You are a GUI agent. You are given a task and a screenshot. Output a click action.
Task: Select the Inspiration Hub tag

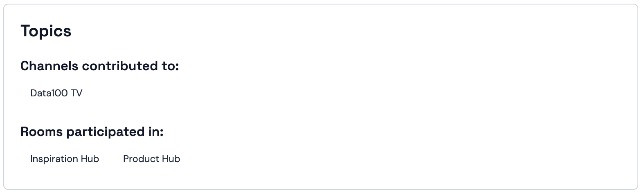click(65, 159)
